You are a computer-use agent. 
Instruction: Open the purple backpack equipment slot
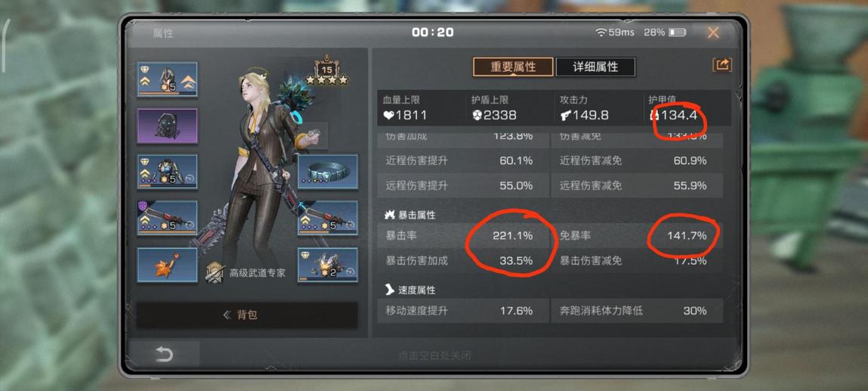(x=167, y=126)
